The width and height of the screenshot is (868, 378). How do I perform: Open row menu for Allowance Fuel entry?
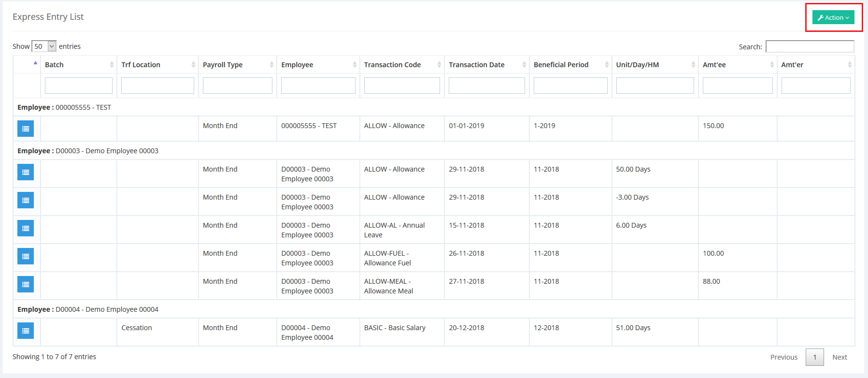[x=26, y=256]
